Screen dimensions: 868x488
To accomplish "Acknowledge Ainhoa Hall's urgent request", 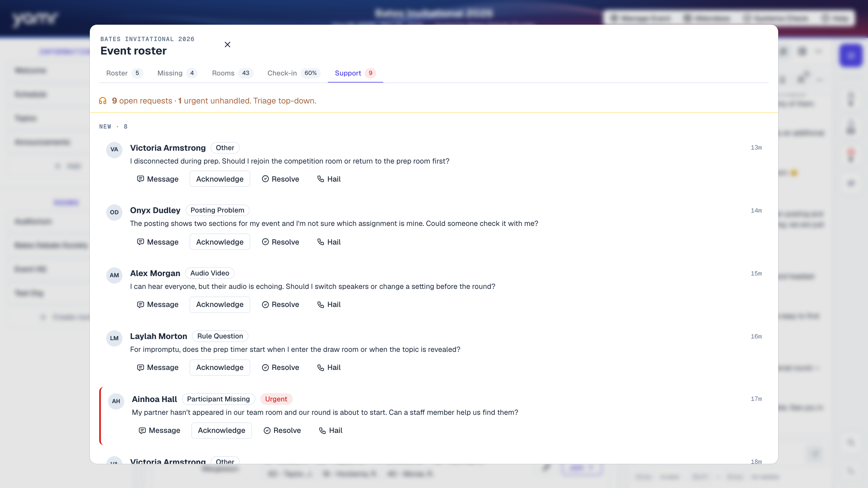I will (x=221, y=430).
